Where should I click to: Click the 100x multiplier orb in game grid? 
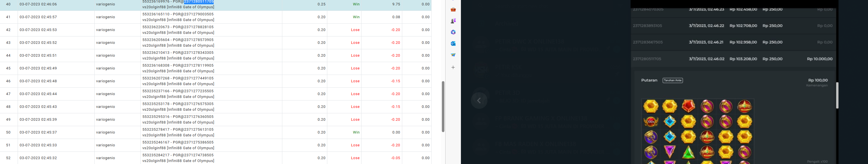[651, 122]
